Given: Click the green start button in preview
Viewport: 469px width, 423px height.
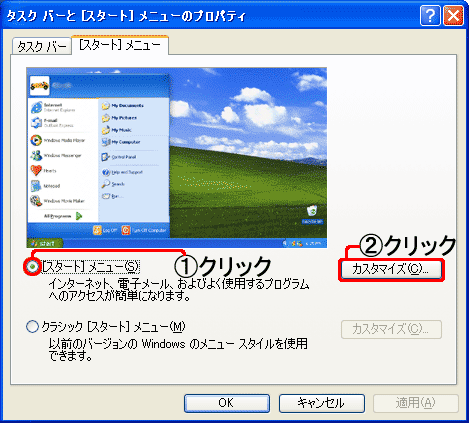Looking at the screenshot, I should (x=45, y=243).
